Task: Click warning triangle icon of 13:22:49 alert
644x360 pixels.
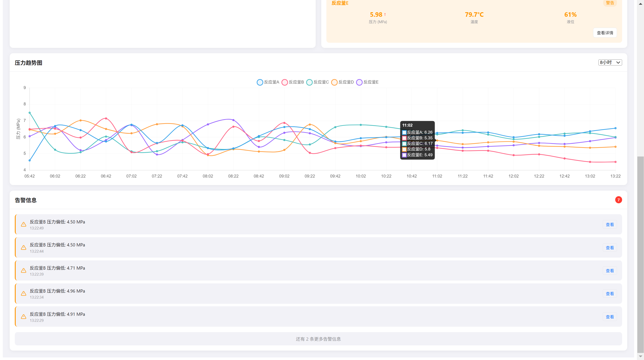Action: 23,225
